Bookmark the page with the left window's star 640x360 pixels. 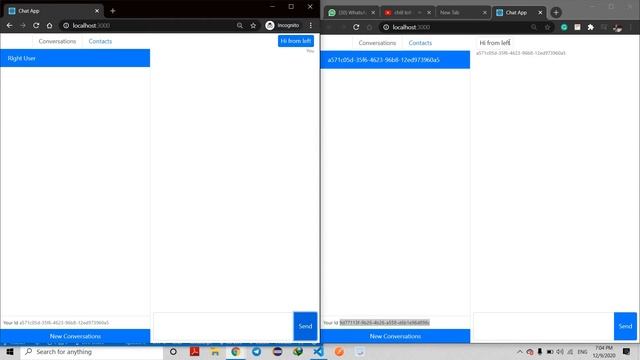point(253,25)
